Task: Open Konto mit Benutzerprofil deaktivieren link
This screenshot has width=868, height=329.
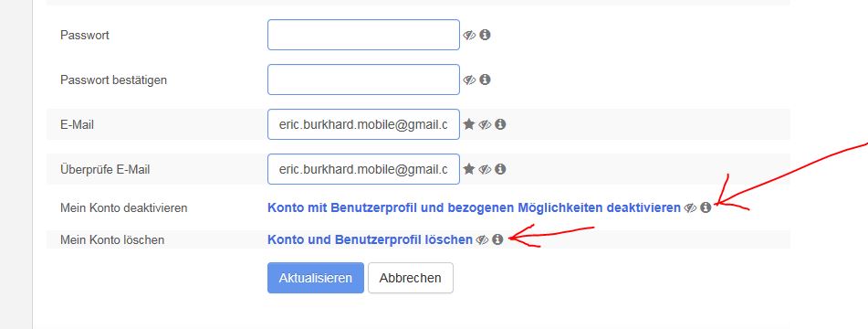Action: click(x=474, y=207)
